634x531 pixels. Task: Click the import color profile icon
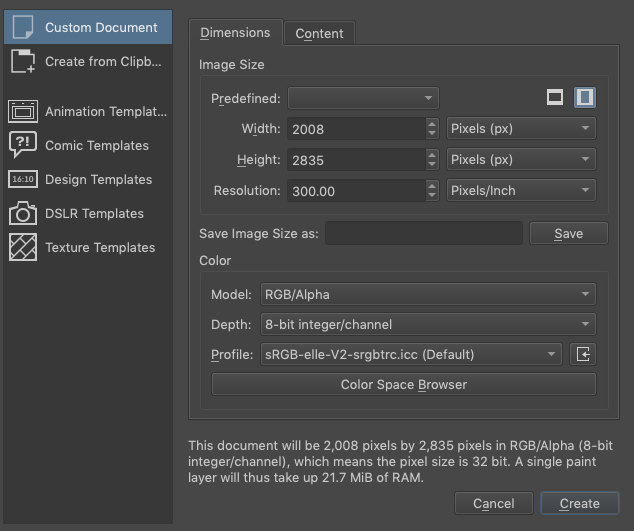point(584,354)
